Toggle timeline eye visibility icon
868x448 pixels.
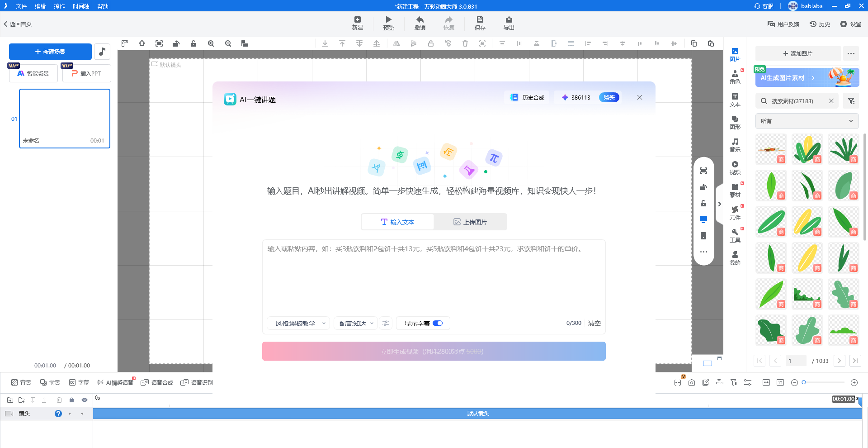(x=84, y=400)
